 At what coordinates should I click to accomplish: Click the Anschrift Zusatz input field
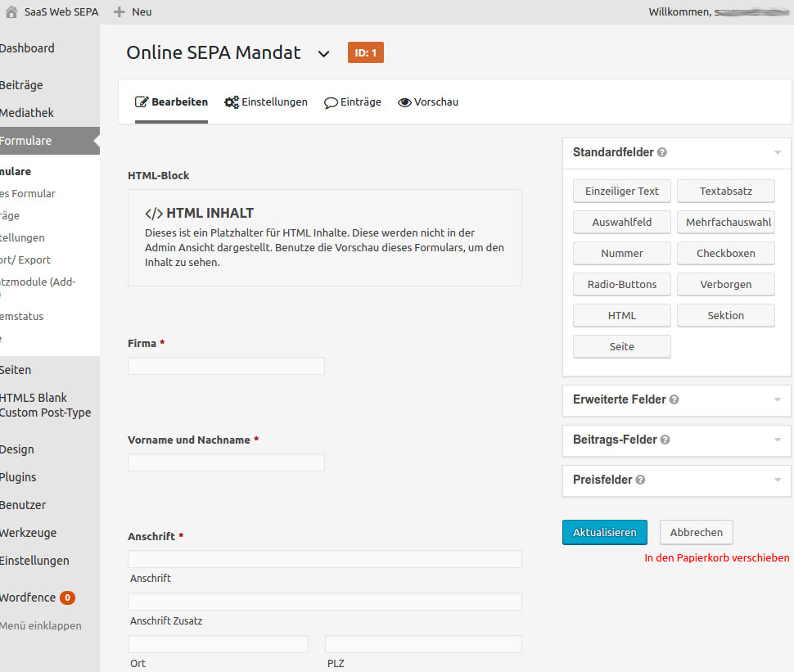[x=325, y=602]
